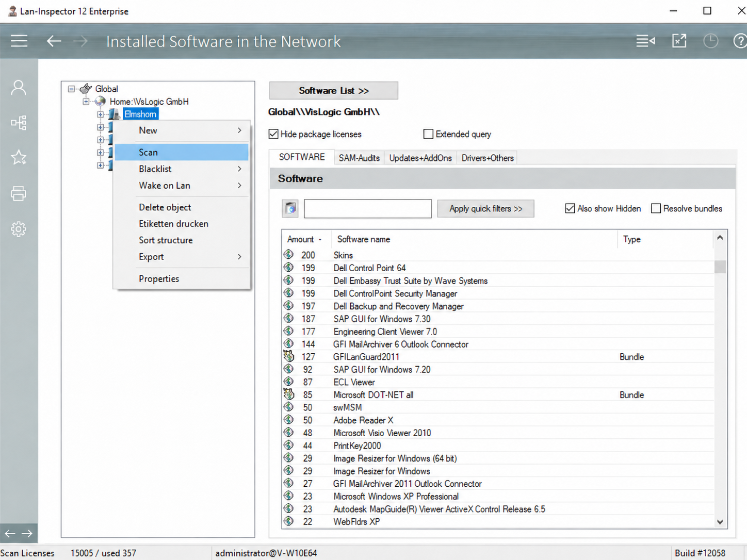Click the icon of Adobe Reader X row
The image size is (747, 560).
pyautogui.click(x=289, y=420)
